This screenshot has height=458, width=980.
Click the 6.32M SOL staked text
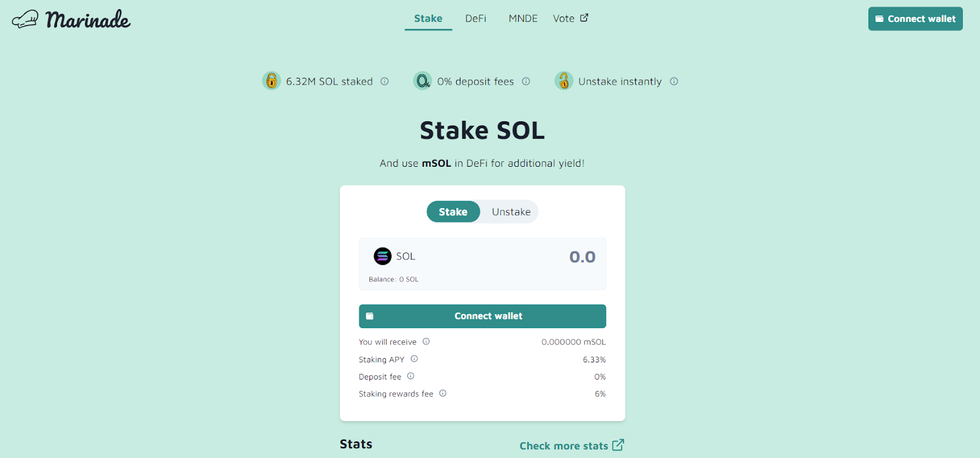pos(330,82)
